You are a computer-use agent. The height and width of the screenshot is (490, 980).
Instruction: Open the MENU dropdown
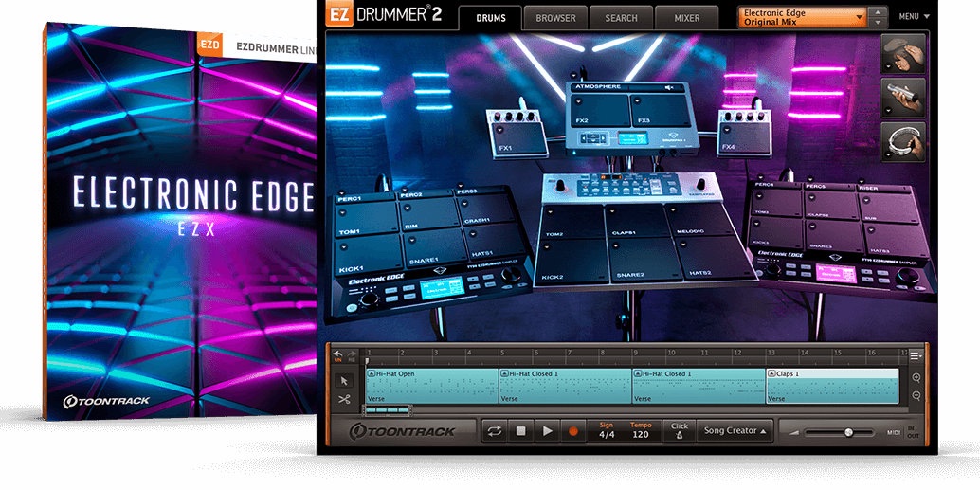(x=914, y=16)
